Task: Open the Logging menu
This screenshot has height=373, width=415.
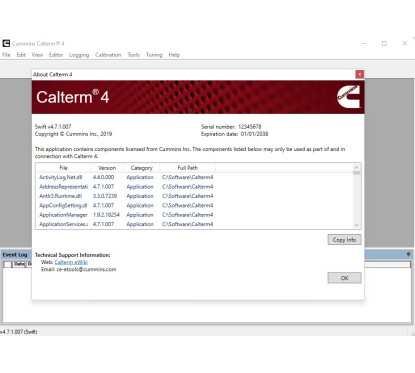Action: point(79,55)
